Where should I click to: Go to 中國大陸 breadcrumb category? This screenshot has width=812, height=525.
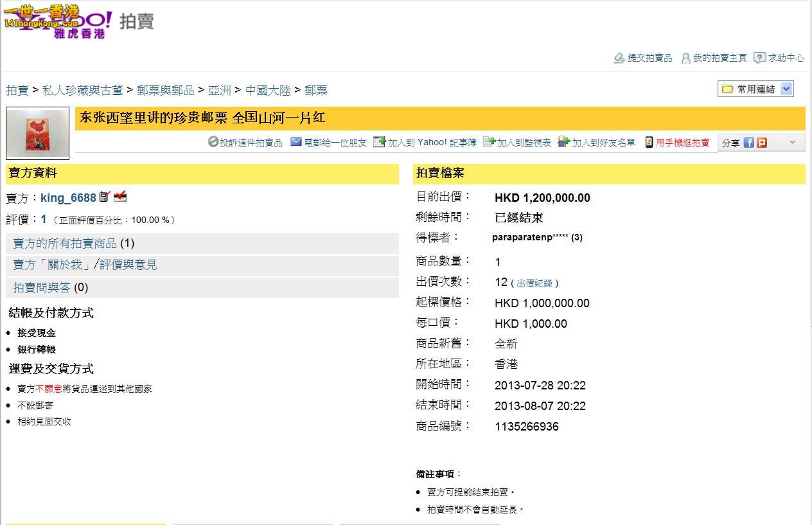(x=268, y=91)
